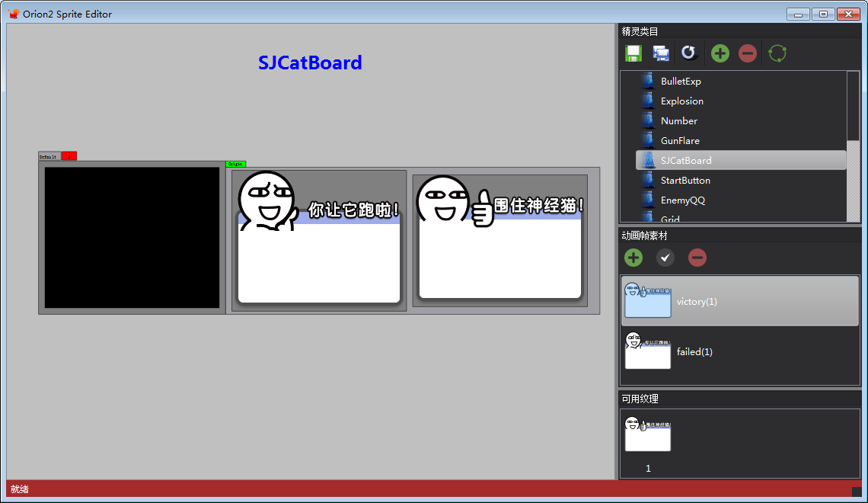Click the green circular nodes icon
Viewport: 868px width, 503px height.
pos(777,53)
